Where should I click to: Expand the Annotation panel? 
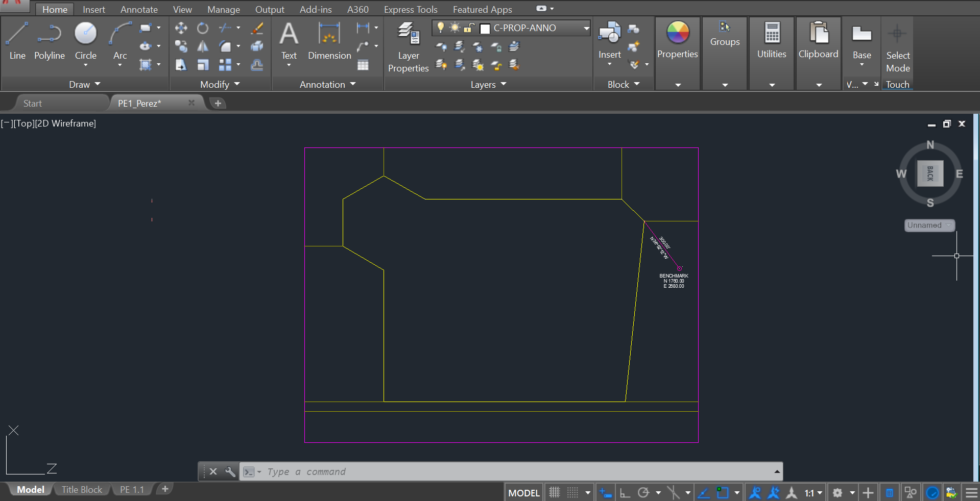[327, 84]
